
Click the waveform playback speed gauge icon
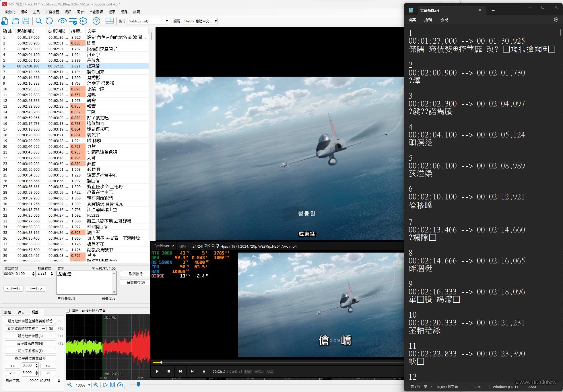point(120,385)
